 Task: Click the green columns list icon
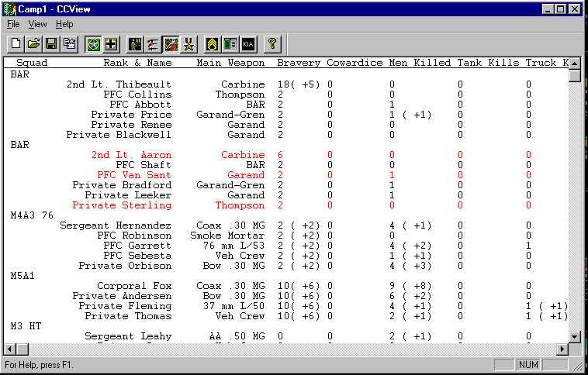pos(230,44)
